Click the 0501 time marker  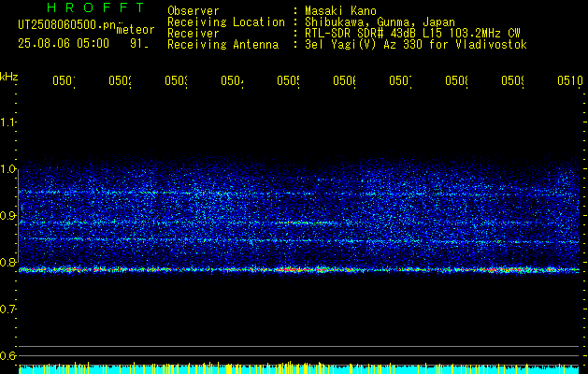64,80
